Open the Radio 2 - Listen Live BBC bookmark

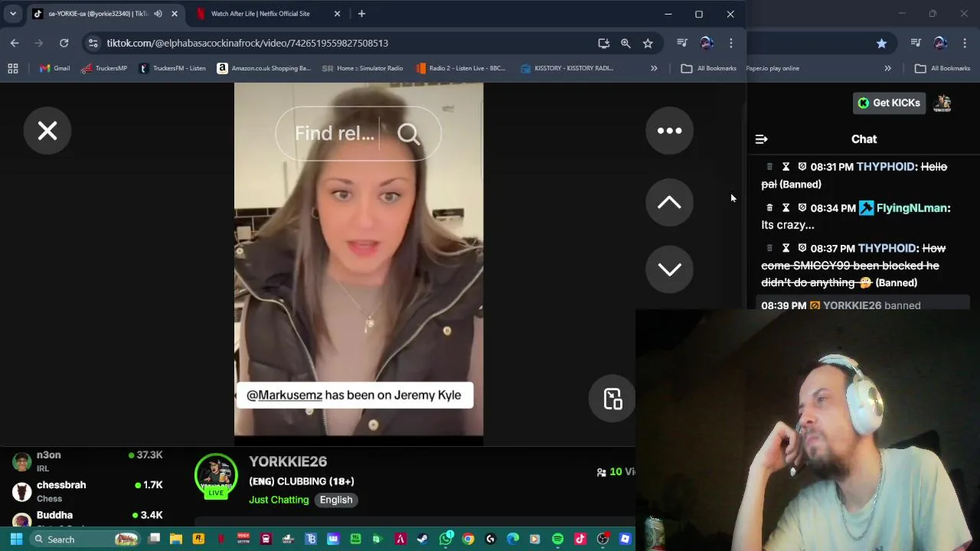[460, 68]
